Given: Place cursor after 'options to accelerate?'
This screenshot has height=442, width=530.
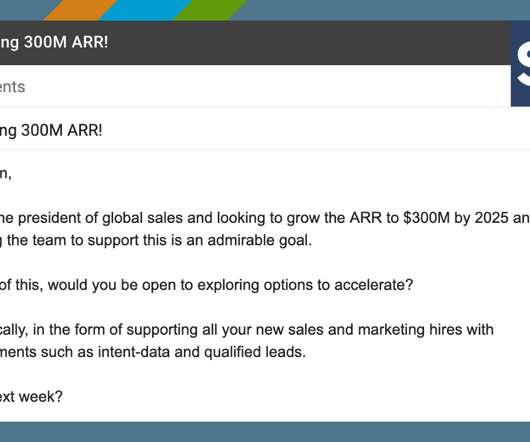Looking at the screenshot, I should pyautogui.click(x=413, y=285).
